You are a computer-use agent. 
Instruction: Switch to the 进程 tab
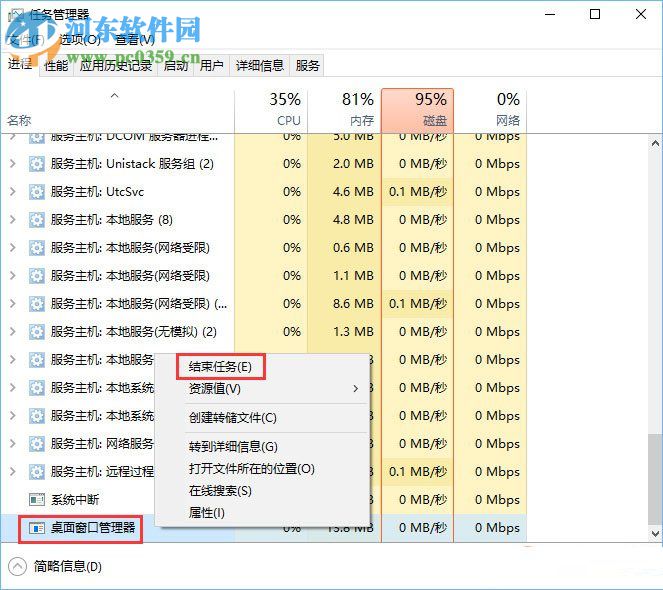[20, 64]
